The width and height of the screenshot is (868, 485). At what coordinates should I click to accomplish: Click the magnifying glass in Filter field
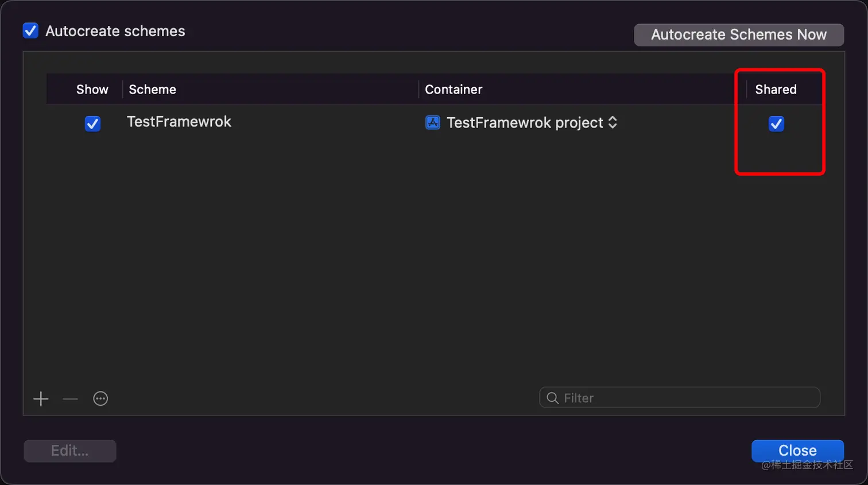[x=552, y=398]
